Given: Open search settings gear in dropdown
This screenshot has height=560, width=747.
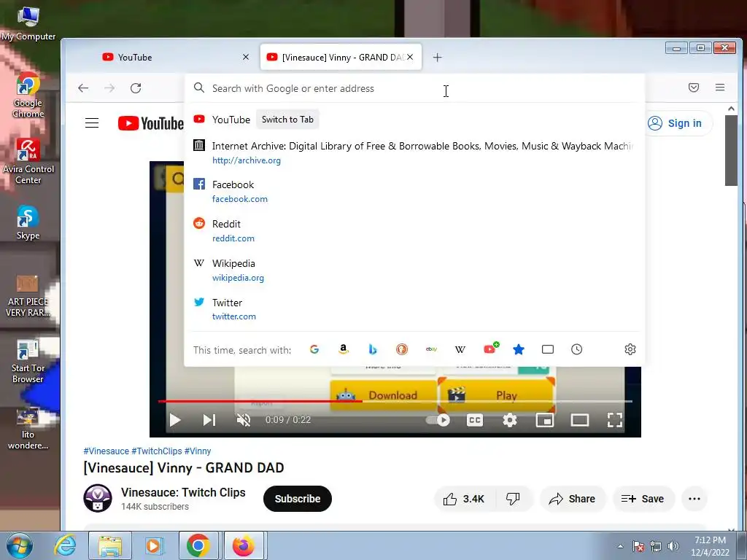Looking at the screenshot, I should point(630,349).
